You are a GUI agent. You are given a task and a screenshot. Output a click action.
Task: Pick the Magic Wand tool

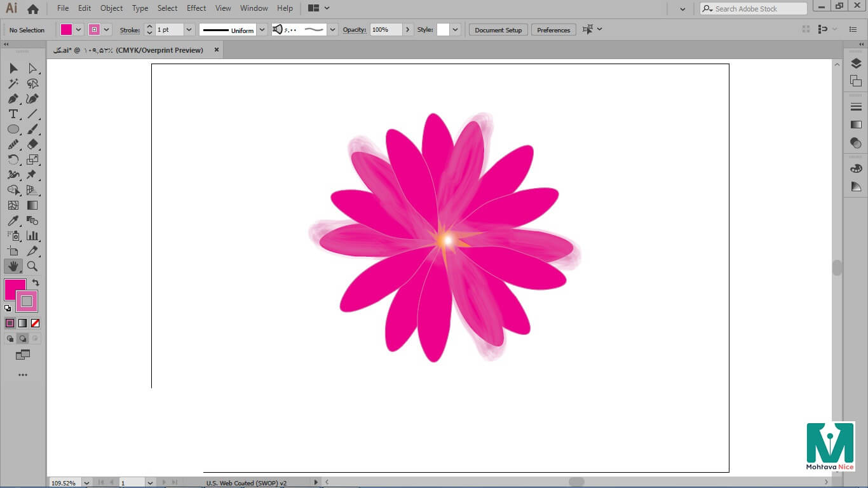click(13, 84)
